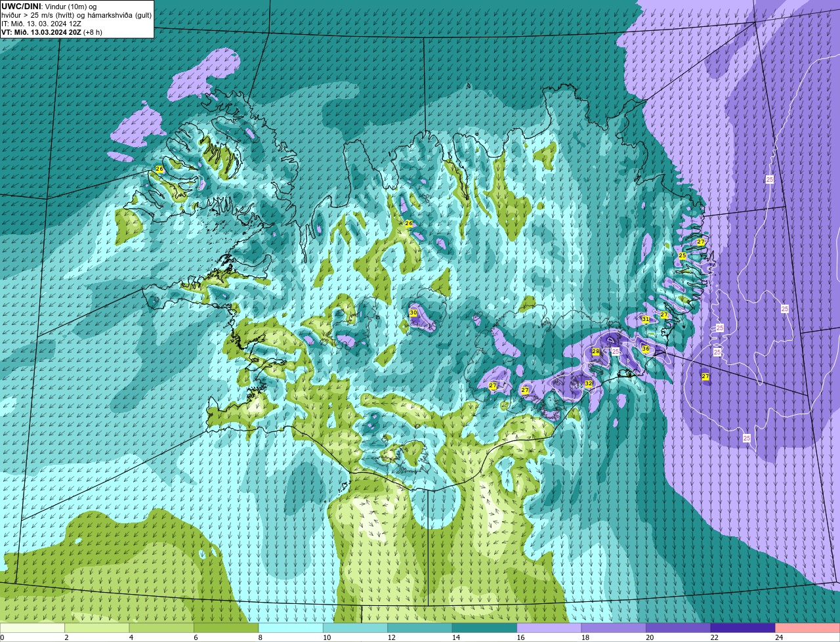Click the yellow gust label reading 30
The image size is (840, 642).
click(413, 313)
